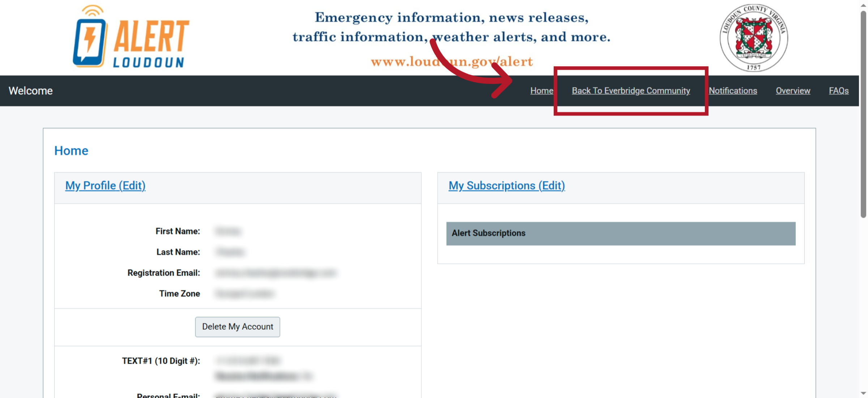Click the scrollbar down arrow
Screen dimensions: 868x398
pyautogui.click(x=864, y=393)
